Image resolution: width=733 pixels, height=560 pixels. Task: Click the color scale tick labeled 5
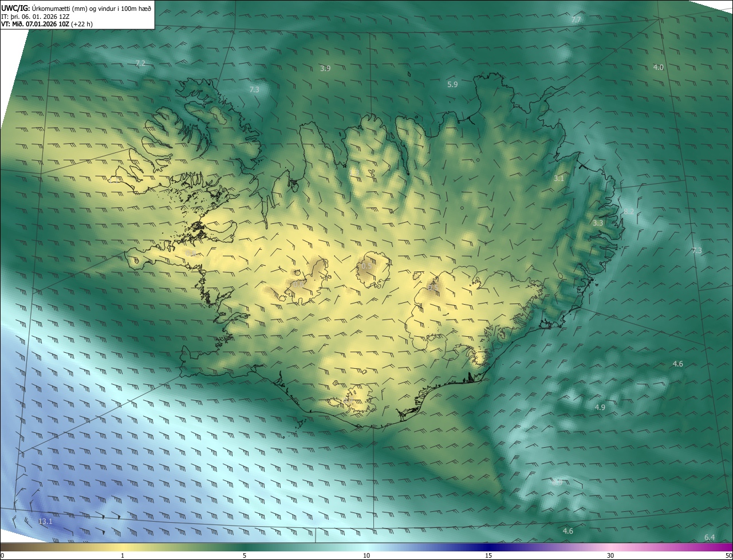coord(245,555)
